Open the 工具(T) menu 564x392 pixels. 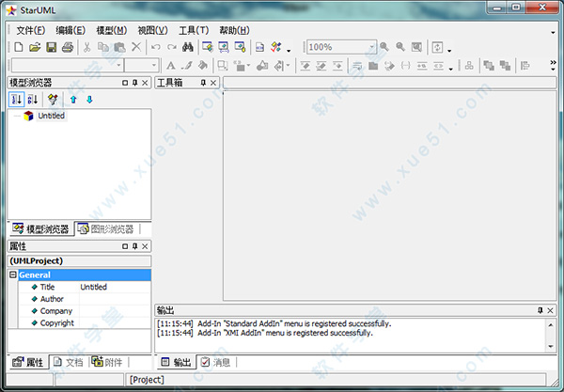coord(194,31)
